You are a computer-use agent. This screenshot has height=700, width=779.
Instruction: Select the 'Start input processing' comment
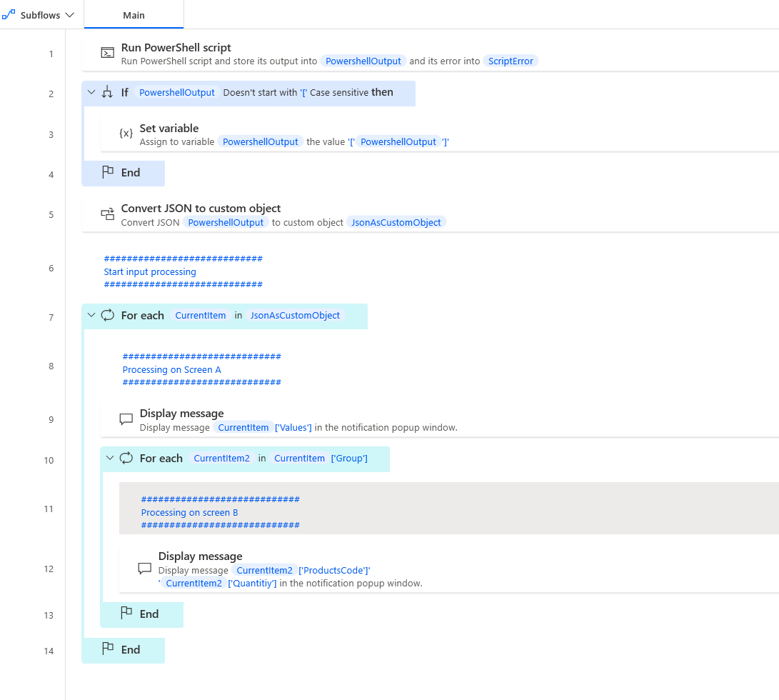click(x=150, y=271)
